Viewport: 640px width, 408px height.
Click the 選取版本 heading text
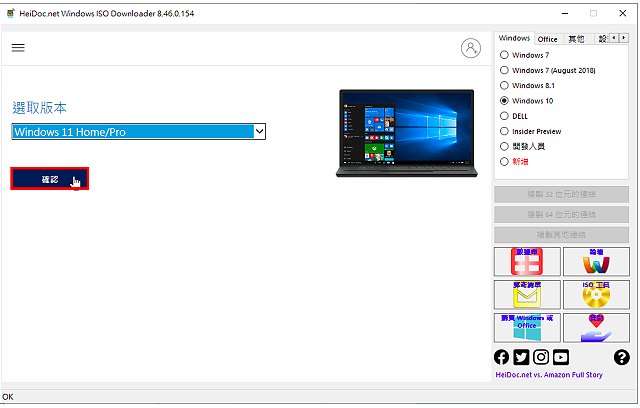pos(39,108)
